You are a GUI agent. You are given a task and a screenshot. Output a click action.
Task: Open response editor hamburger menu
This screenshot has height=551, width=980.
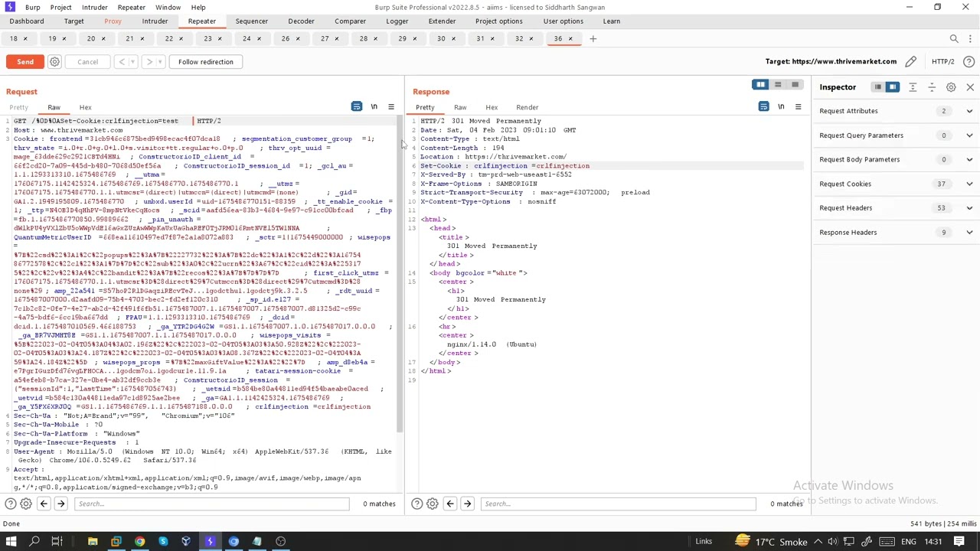[x=798, y=107]
